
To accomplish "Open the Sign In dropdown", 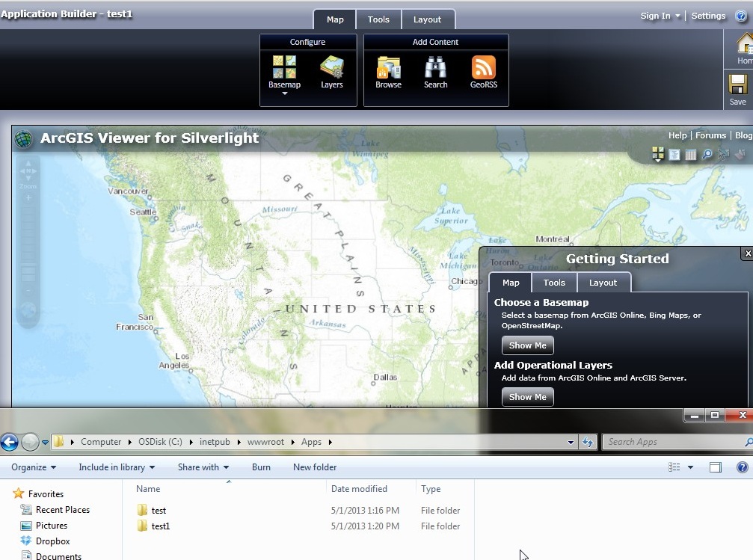I will [660, 16].
